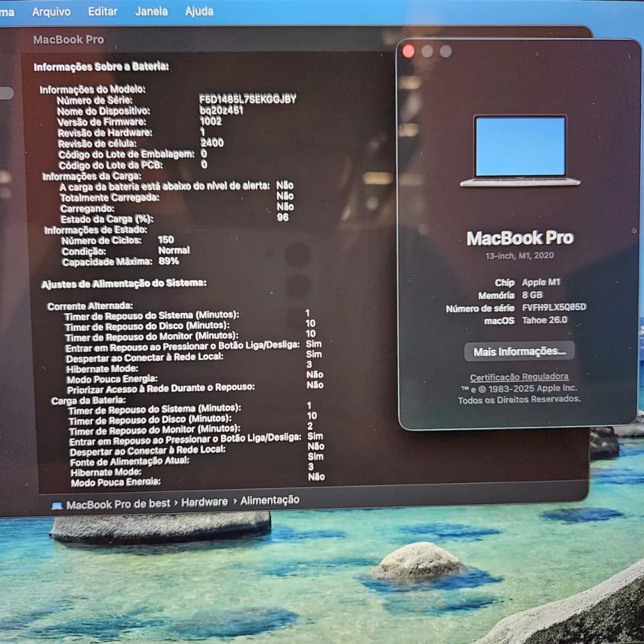Click the battery serial number value

point(247,99)
